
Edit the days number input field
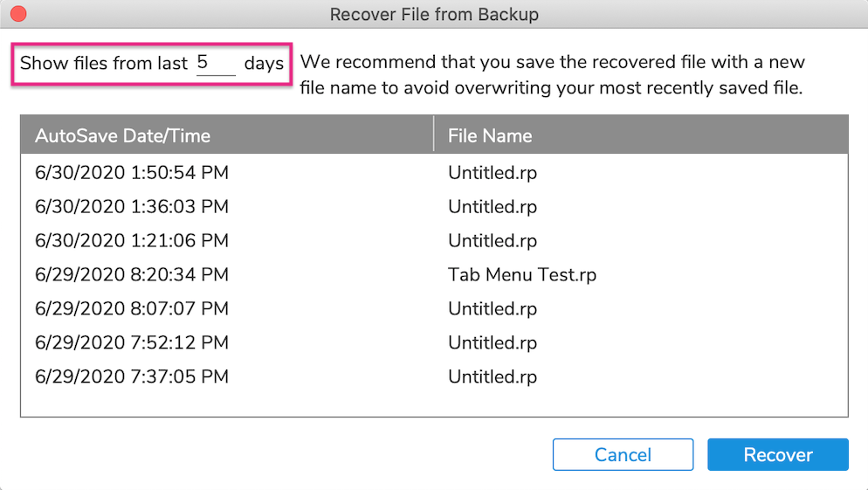tap(216, 63)
